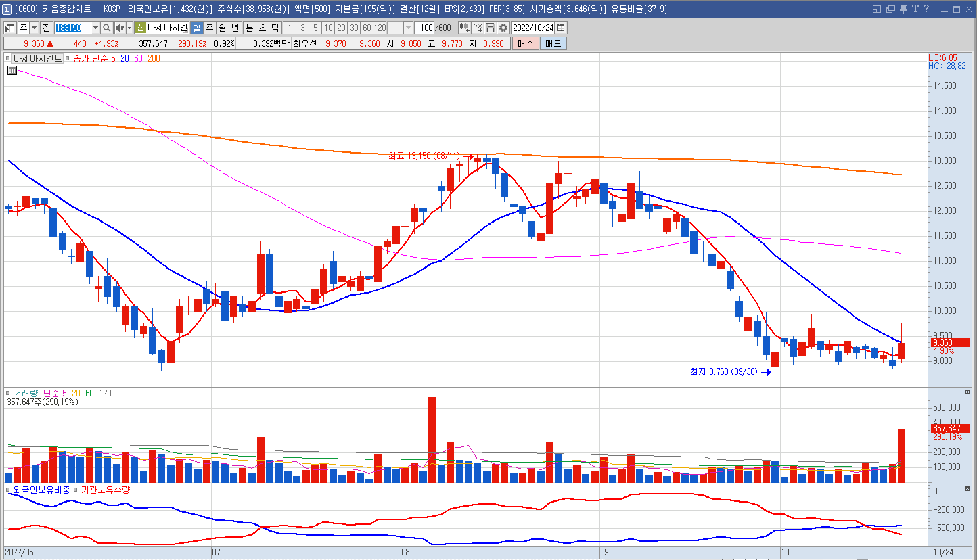Switch chart to 주 weekly period
This screenshot has height=560, width=977.
coord(209,28)
